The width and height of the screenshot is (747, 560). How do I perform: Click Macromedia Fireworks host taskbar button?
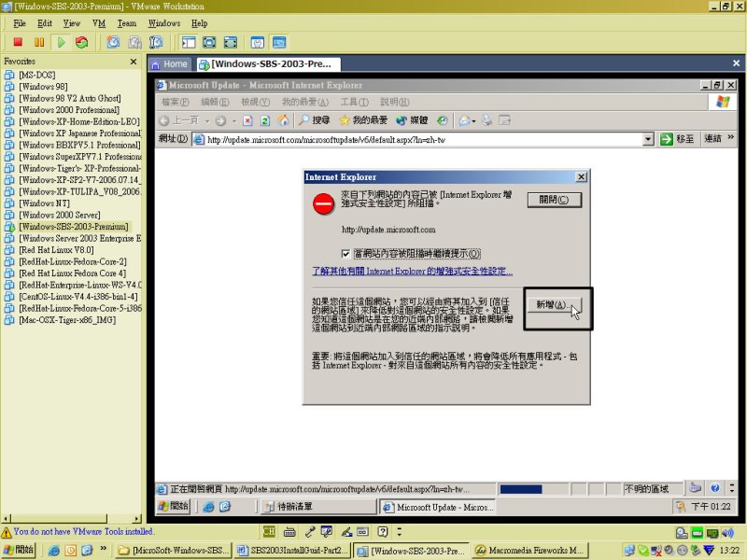[x=530, y=551]
